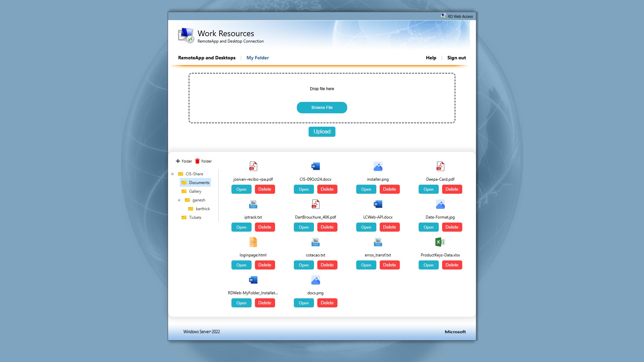Screen dimensions: 644x362
Task: Select the Gallery folder label
Action: (195, 191)
